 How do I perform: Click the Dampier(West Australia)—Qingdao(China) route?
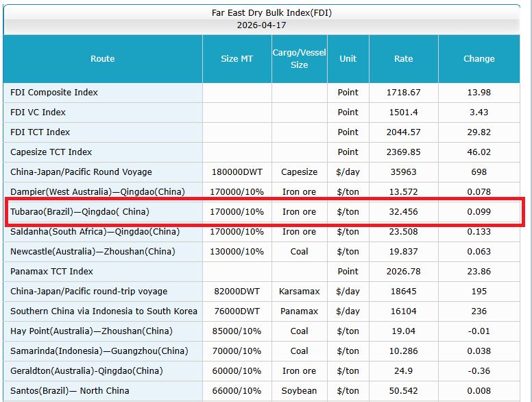point(98,192)
